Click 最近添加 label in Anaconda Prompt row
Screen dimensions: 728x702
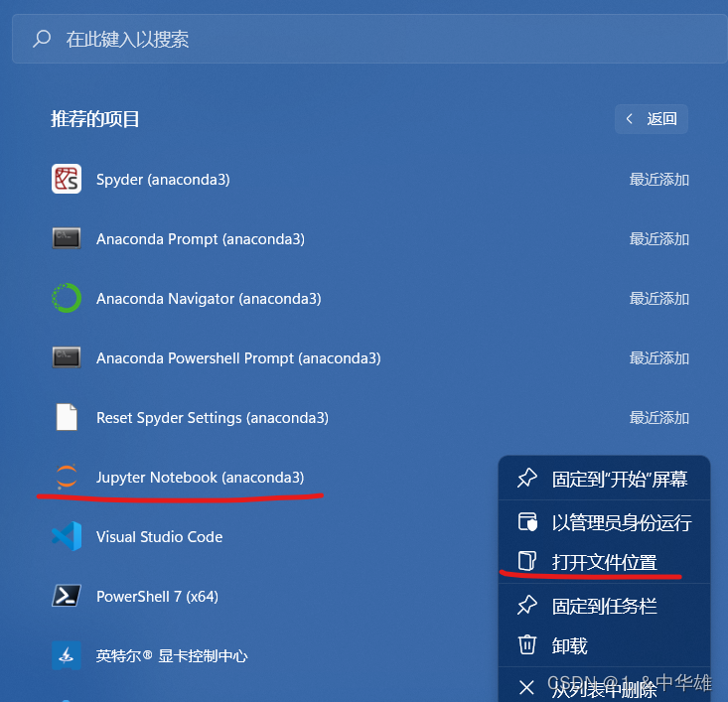(658, 238)
